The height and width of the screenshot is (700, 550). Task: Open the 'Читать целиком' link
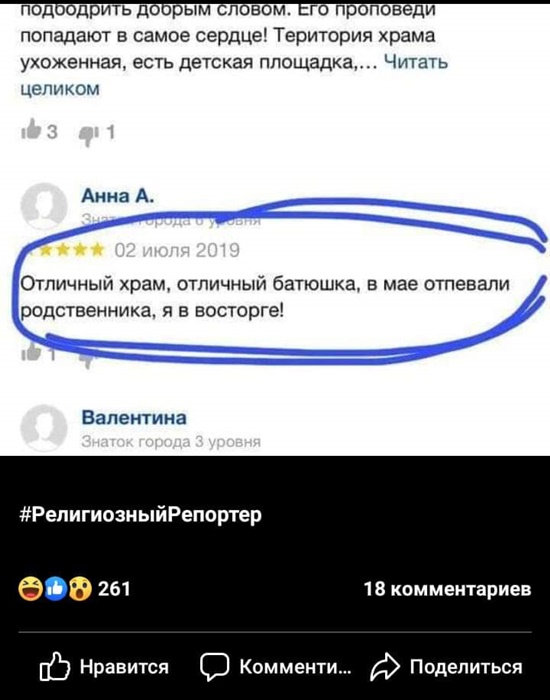[234, 75]
